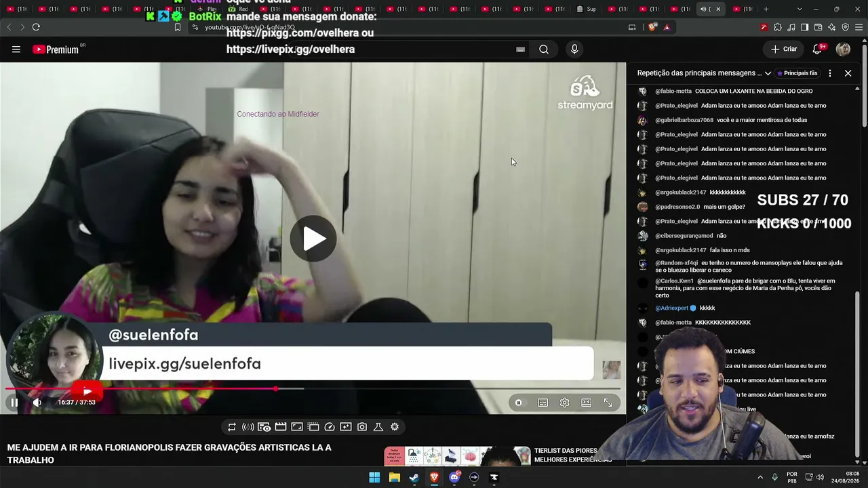The image size is (868, 488).
Task: Click @cibersegurançamod username in chat
Action: pyautogui.click(x=684, y=236)
